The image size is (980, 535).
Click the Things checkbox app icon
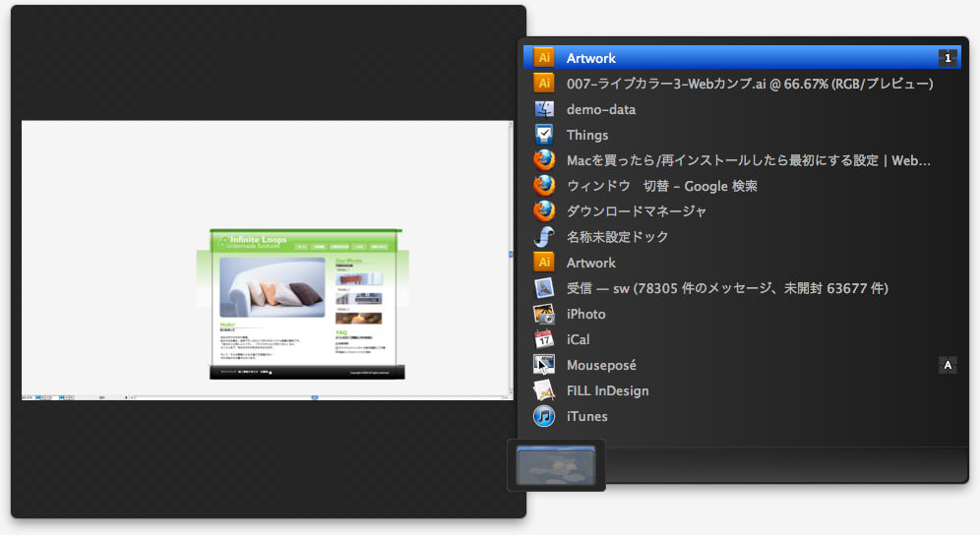point(544,135)
